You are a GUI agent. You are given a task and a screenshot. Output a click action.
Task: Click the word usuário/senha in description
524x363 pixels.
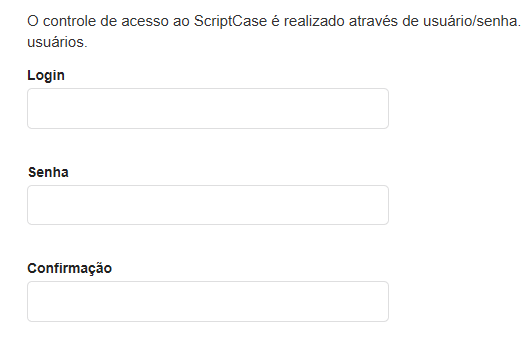472,21
